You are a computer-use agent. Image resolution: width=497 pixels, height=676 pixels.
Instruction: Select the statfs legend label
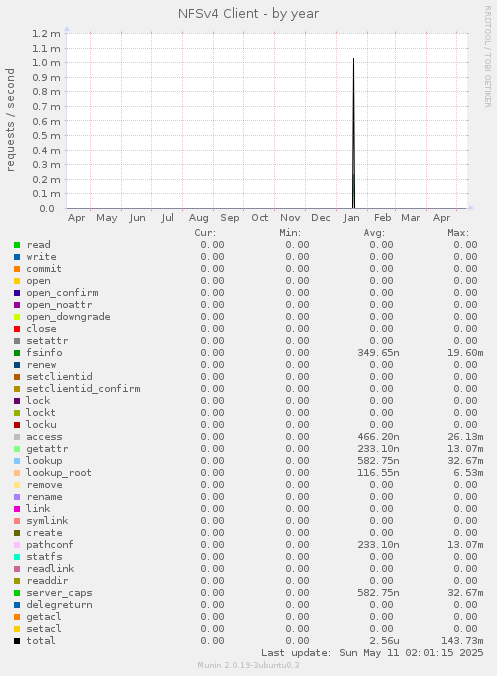[44, 557]
